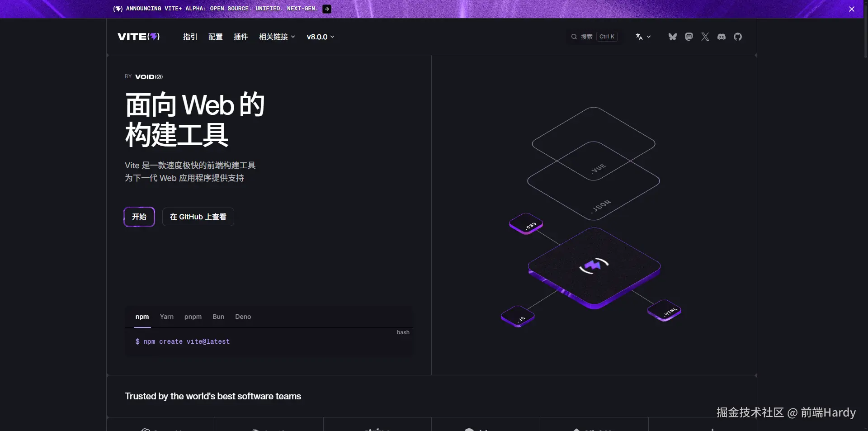Select the npm tab

(142, 317)
